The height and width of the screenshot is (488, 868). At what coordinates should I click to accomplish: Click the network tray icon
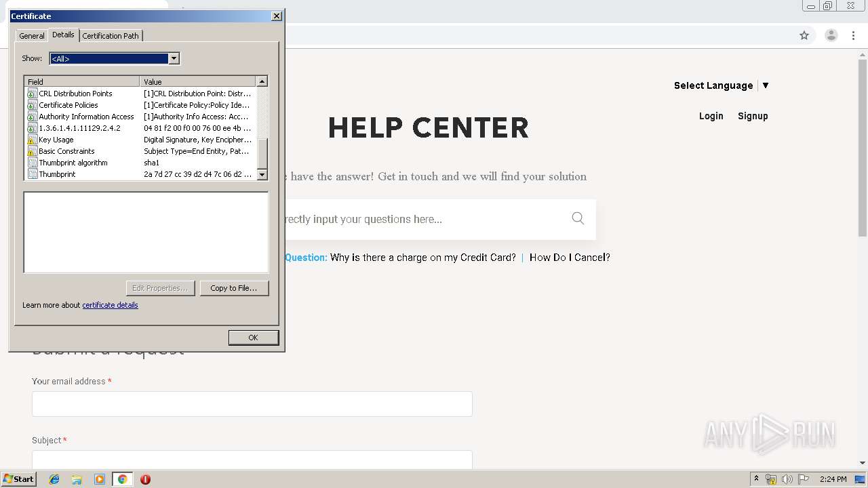coord(771,479)
